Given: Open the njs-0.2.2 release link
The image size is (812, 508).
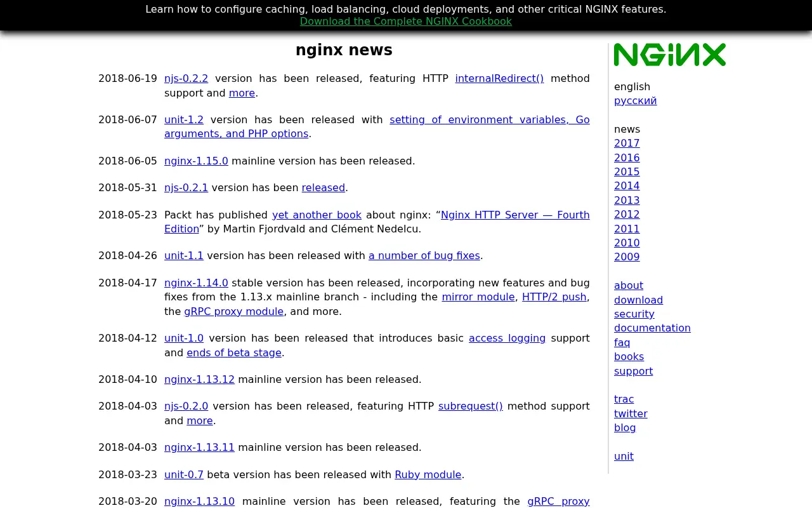Looking at the screenshot, I should (186, 78).
